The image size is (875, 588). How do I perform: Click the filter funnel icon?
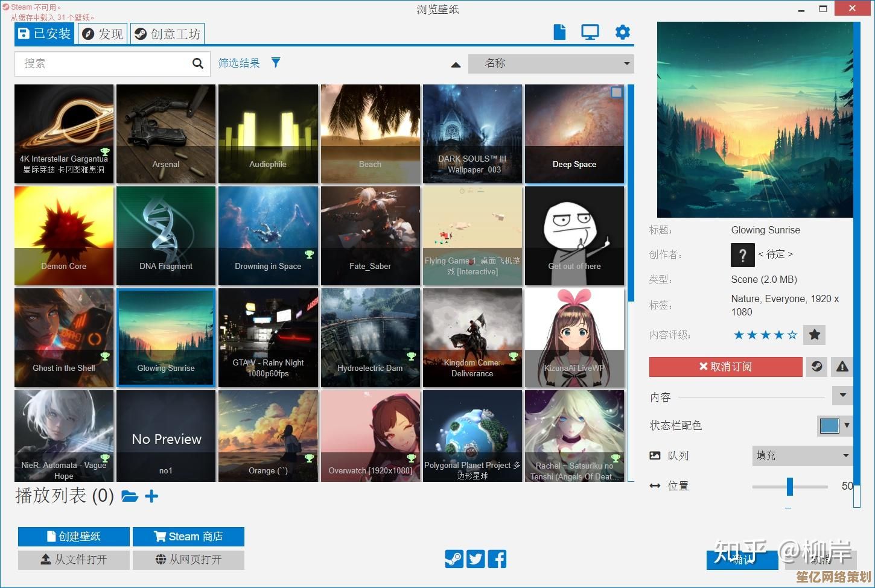[276, 63]
